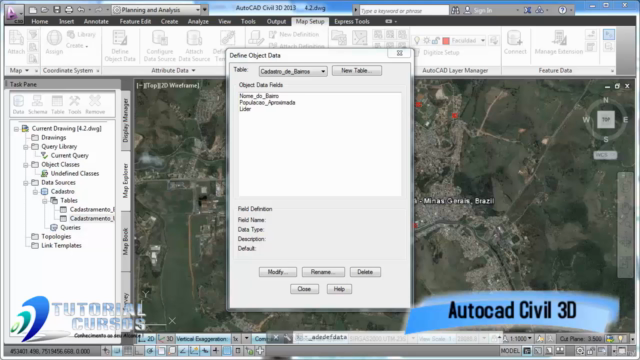Click the TOP face of the ViewCube
This screenshot has width=640, height=360.
606,120
